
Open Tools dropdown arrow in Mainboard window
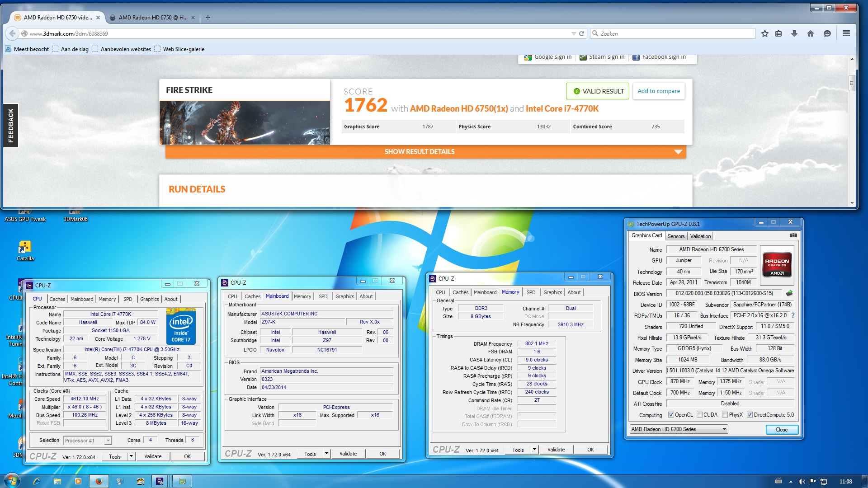326,454
